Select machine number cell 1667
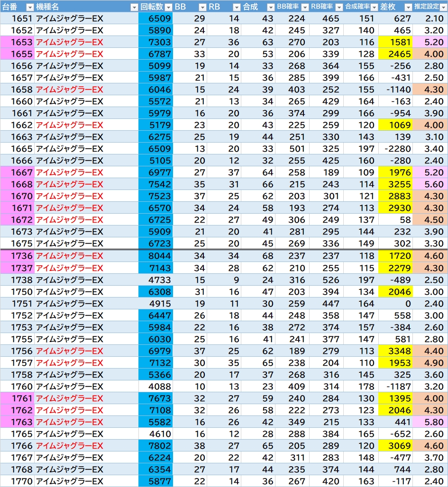Image resolution: width=448 pixels, height=487 pixels. 17,172
